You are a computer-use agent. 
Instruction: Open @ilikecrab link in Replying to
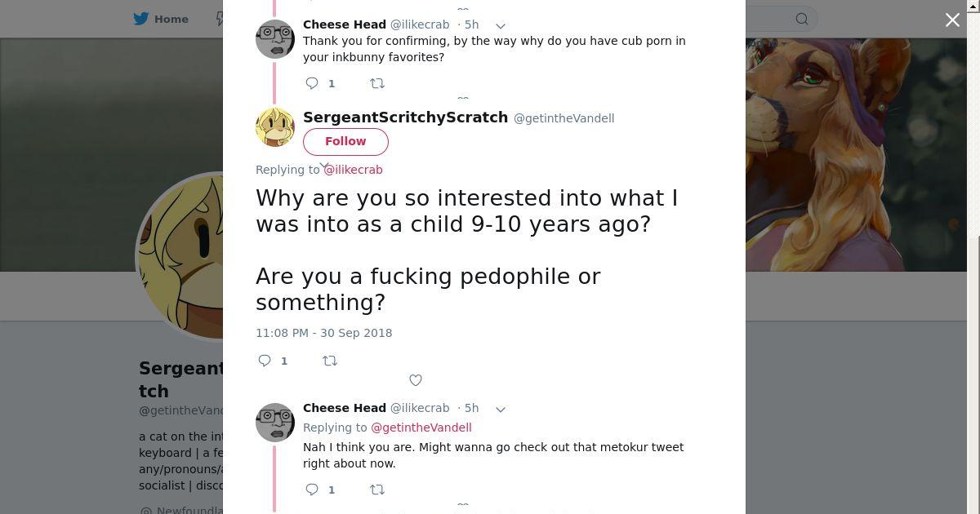pyautogui.click(x=353, y=170)
